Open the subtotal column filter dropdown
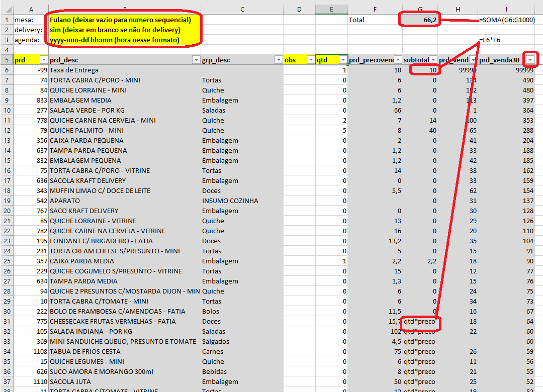The image size is (543, 392). click(433, 60)
